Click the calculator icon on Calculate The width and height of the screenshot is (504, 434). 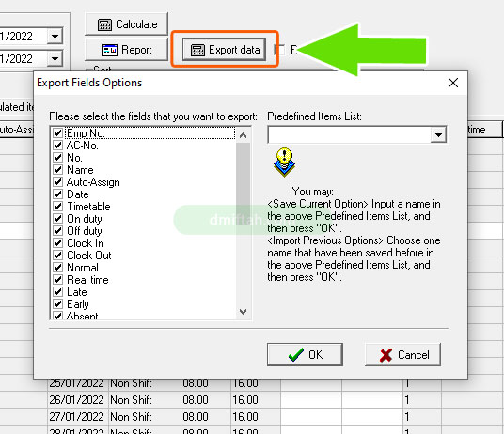pos(104,24)
